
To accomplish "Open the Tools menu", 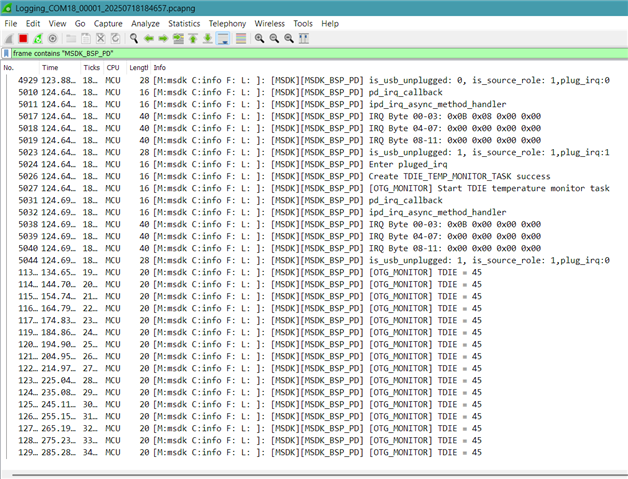I will click(x=303, y=24).
